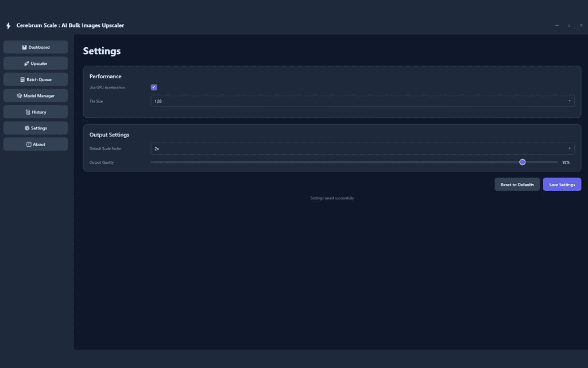
Task: Click the Output Quality label
Action: click(x=102, y=163)
